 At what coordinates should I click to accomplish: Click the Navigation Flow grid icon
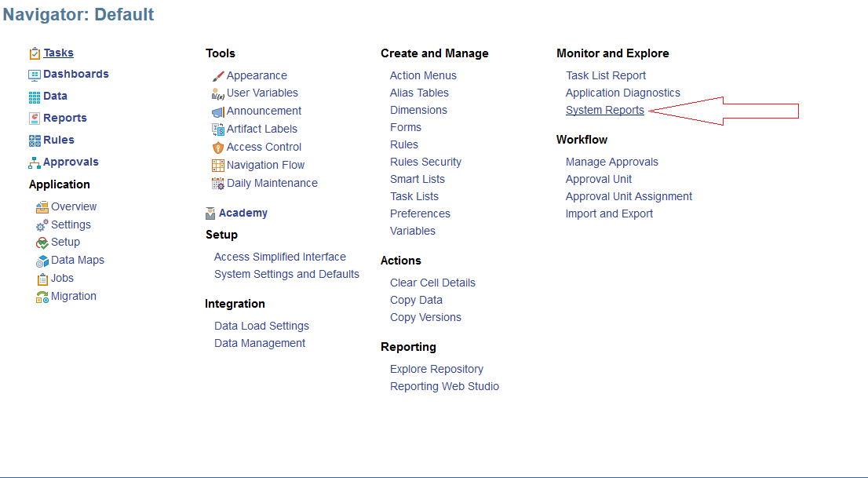click(217, 165)
